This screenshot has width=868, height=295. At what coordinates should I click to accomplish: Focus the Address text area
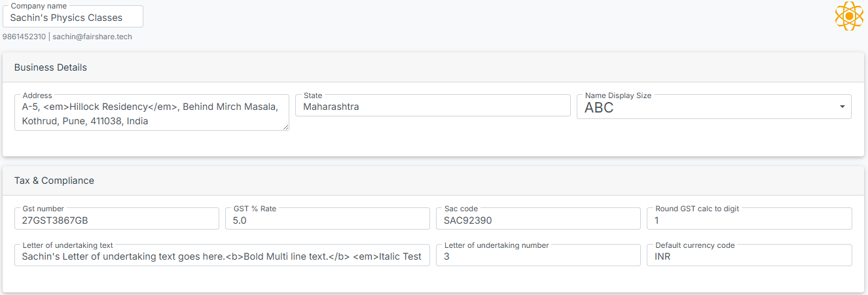coord(151,113)
